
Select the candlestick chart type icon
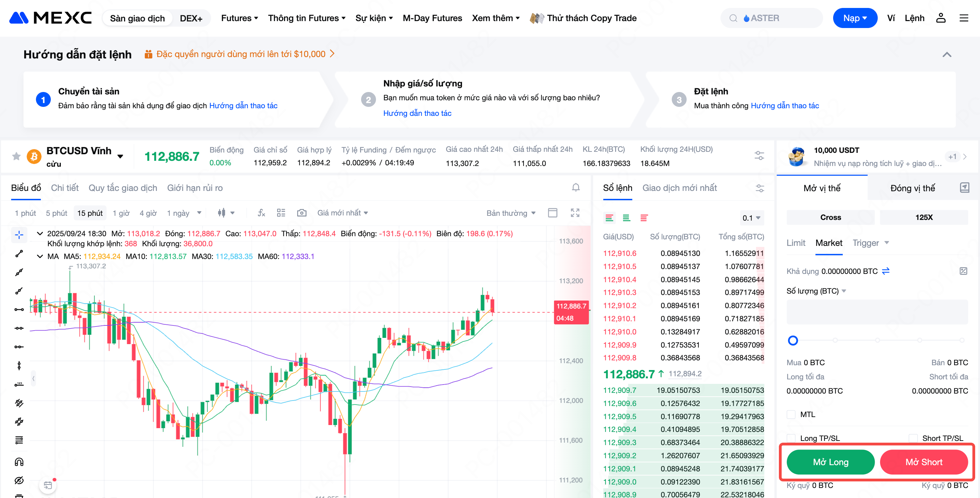222,213
